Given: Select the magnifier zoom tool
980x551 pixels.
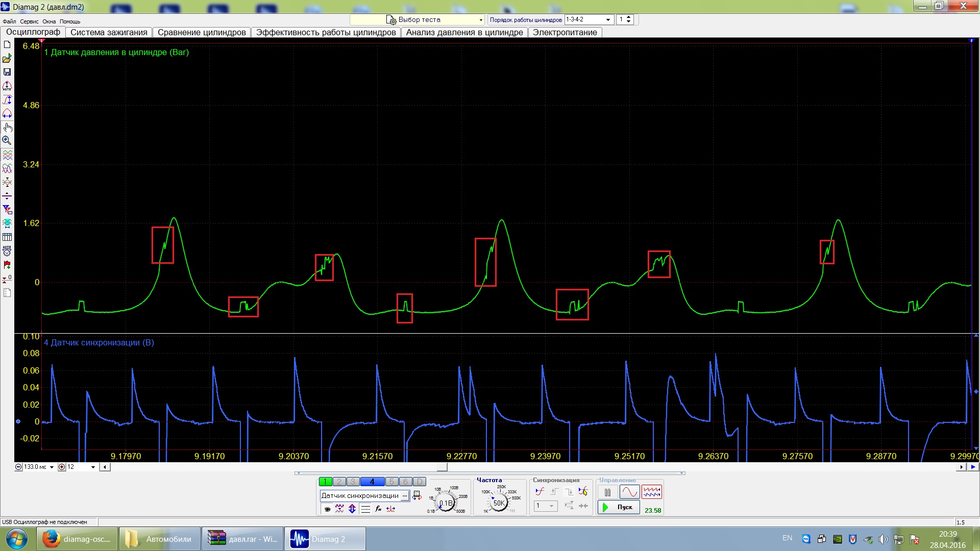Looking at the screenshot, I should tap(7, 140).
